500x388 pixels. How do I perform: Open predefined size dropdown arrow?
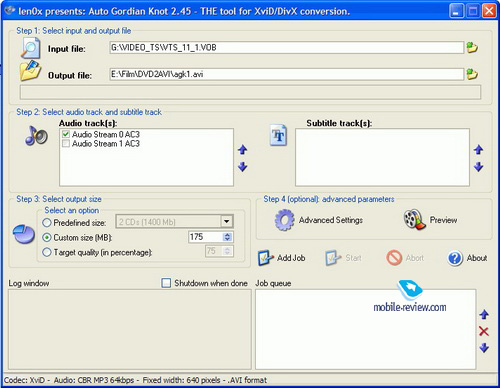coord(226,221)
